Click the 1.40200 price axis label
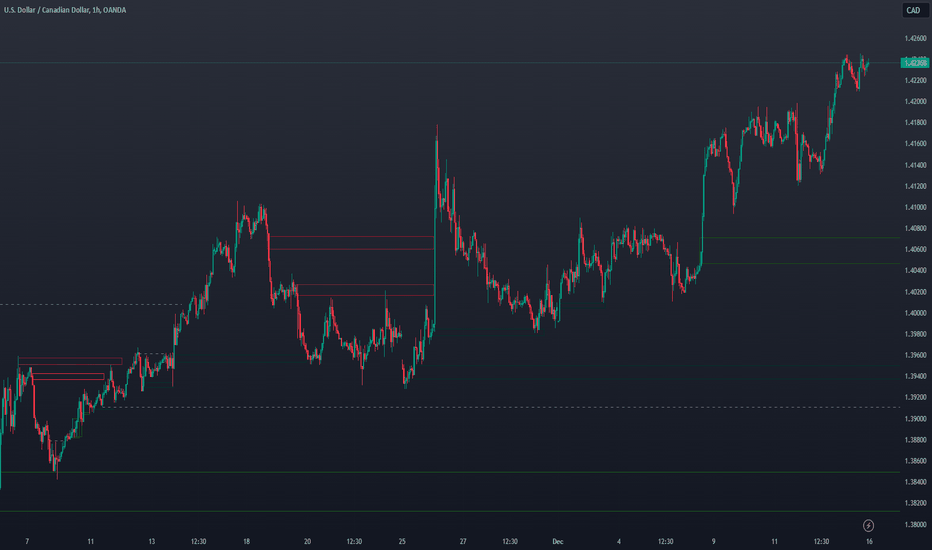Screen dimensions: 932x550 tap(915, 292)
